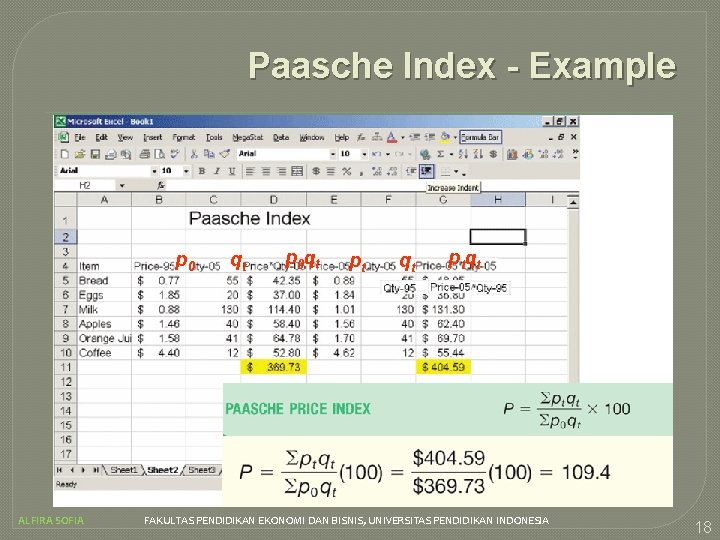Click the Save icon in Excel's toolbar
The image size is (720, 540).
pos(95,154)
